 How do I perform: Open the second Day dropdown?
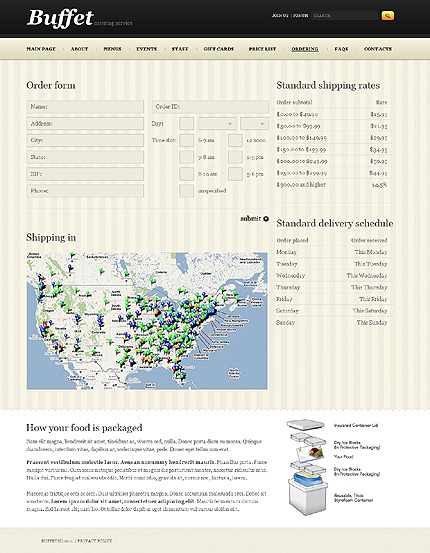tap(254, 124)
